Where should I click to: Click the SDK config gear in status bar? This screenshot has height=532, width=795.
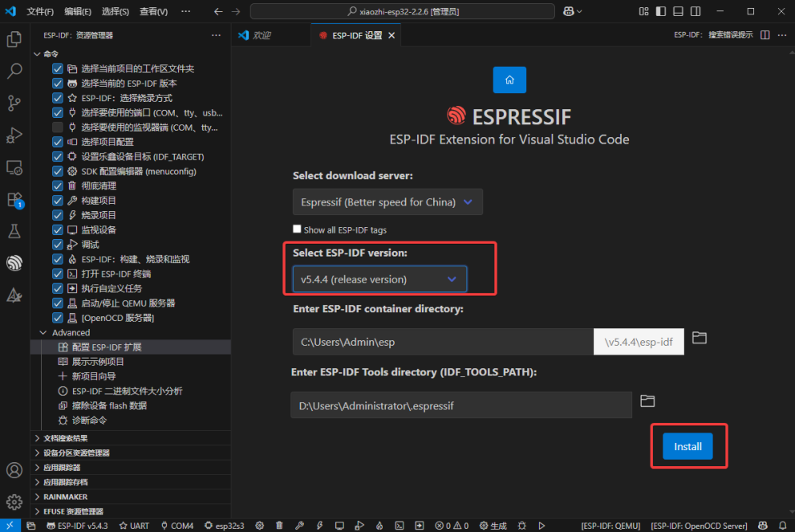[260, 526]
